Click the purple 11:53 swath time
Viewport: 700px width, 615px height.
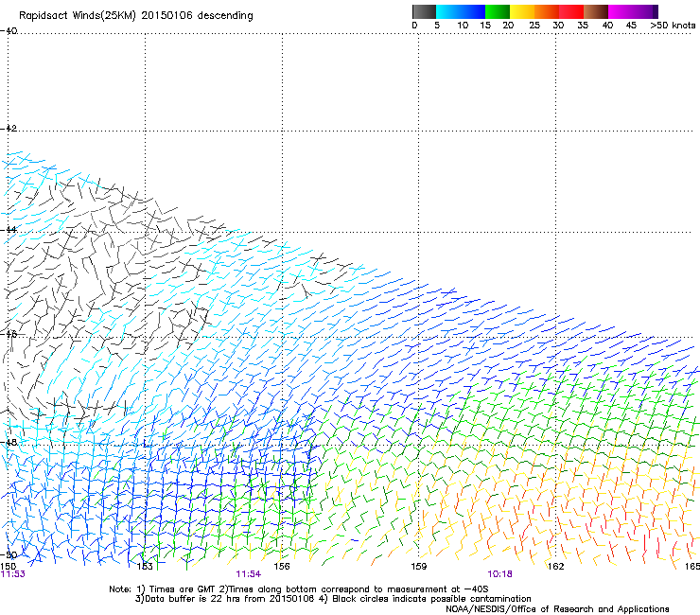click(13, 574)
